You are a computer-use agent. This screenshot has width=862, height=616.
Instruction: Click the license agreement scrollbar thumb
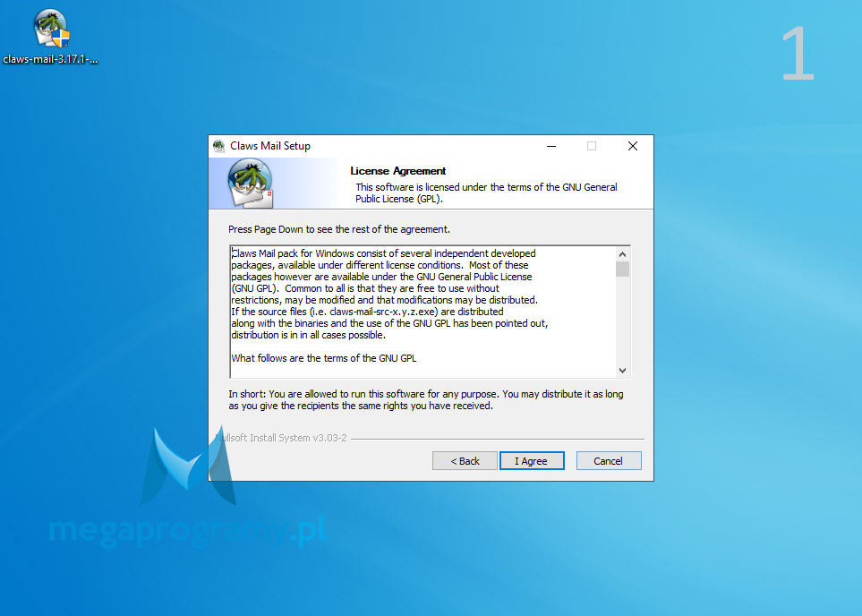622,269
